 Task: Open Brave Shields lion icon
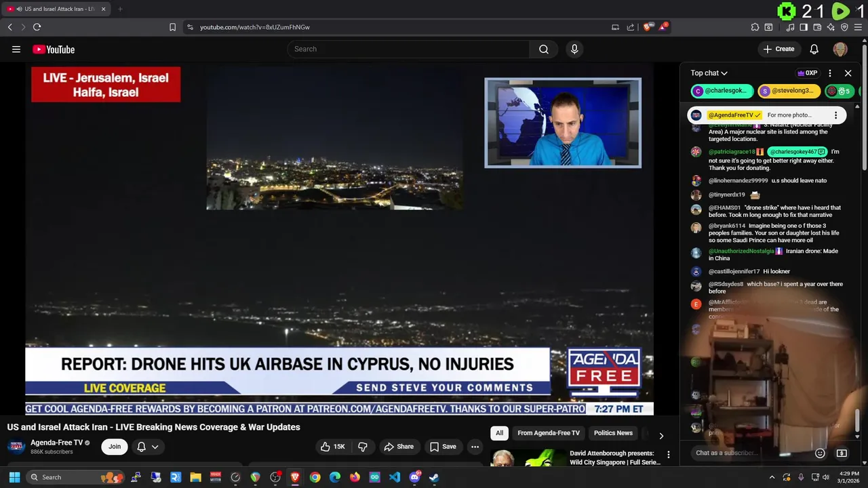647,27
